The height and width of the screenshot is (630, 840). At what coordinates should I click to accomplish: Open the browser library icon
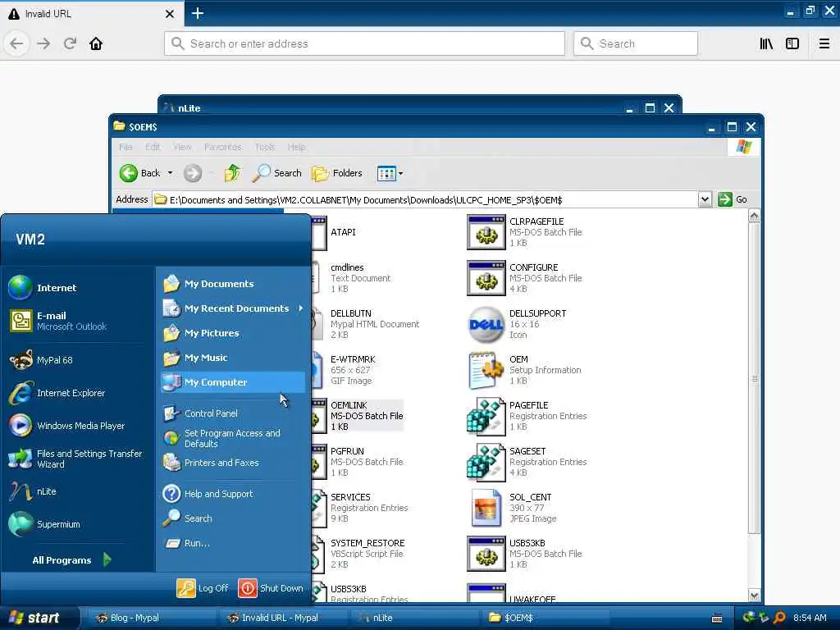(x=766, y=43)
